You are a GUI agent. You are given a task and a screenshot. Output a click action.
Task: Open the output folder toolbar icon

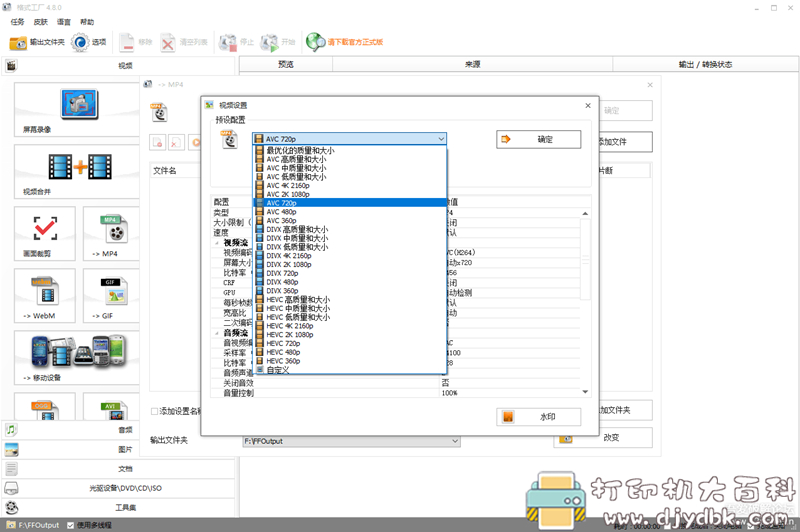(x=18, y=42)
